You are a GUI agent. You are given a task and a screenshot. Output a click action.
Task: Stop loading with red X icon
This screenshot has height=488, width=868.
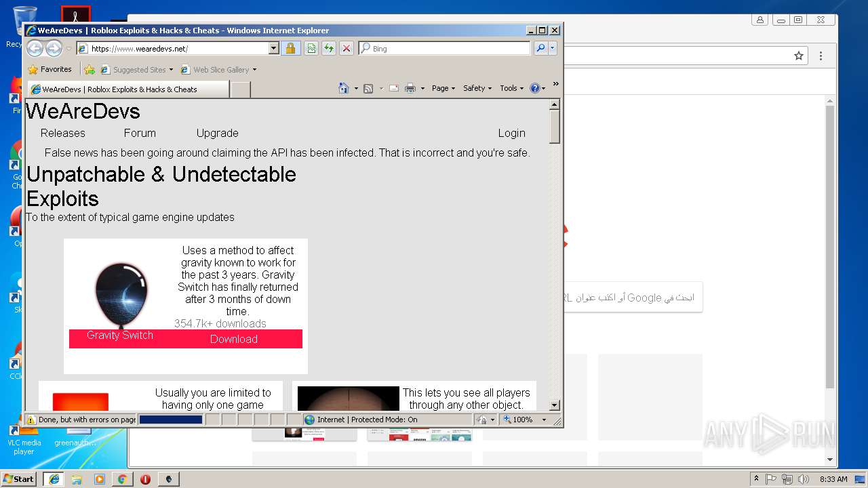(x=347, y=48)
